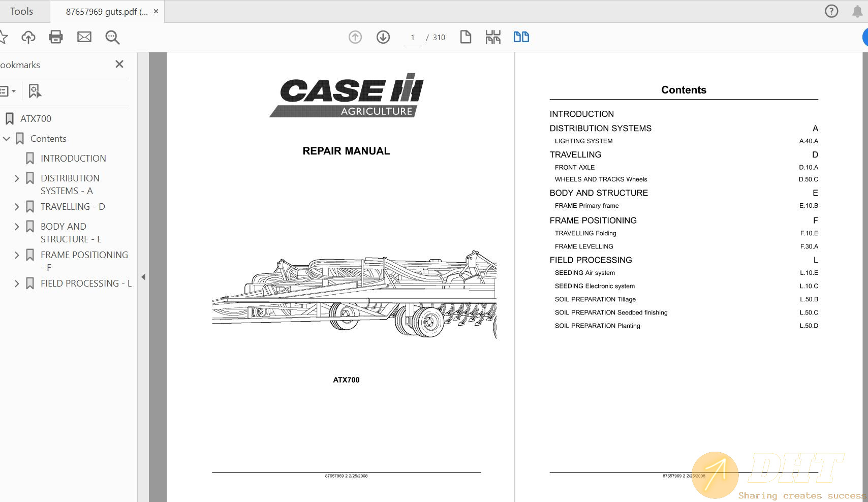Enable scrolling page view icon
The width and height of the screenshot is (868, 502).
[x=493, y=37]
